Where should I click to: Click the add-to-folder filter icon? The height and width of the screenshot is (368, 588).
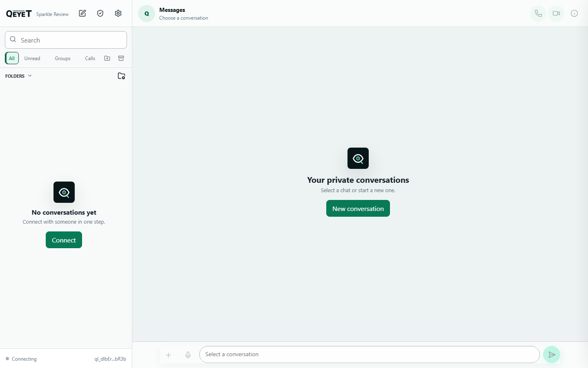(x=107, y=58)
